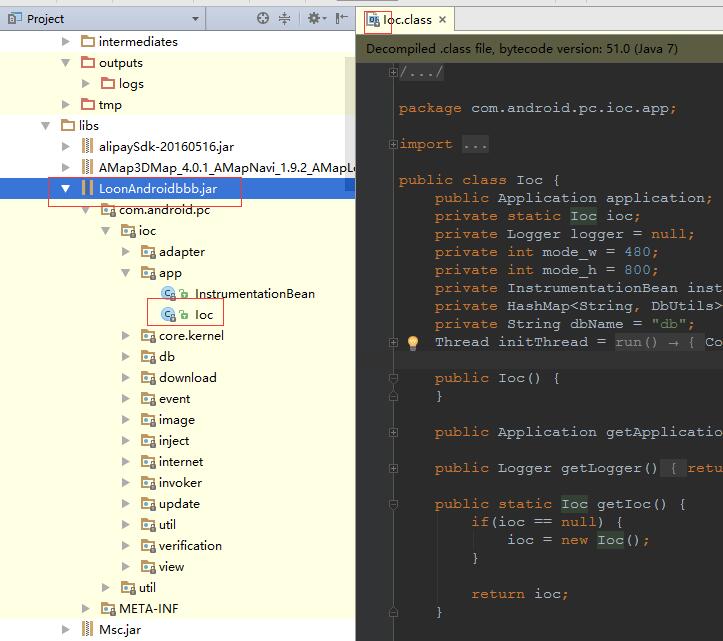Image resolution: width=723 pixels, height=641 pixels.
Task: Select the intermediates folder icon
Action: coord(88,42)
